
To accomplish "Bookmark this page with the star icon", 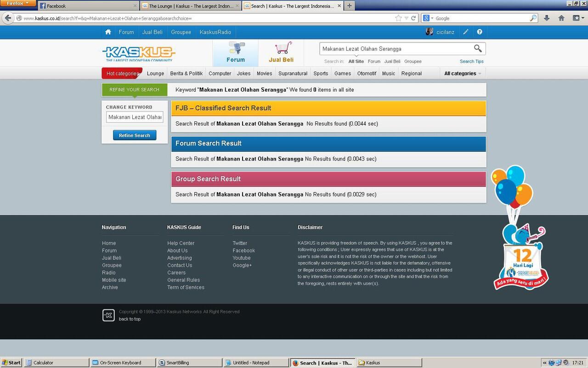I will click(398, 18).
